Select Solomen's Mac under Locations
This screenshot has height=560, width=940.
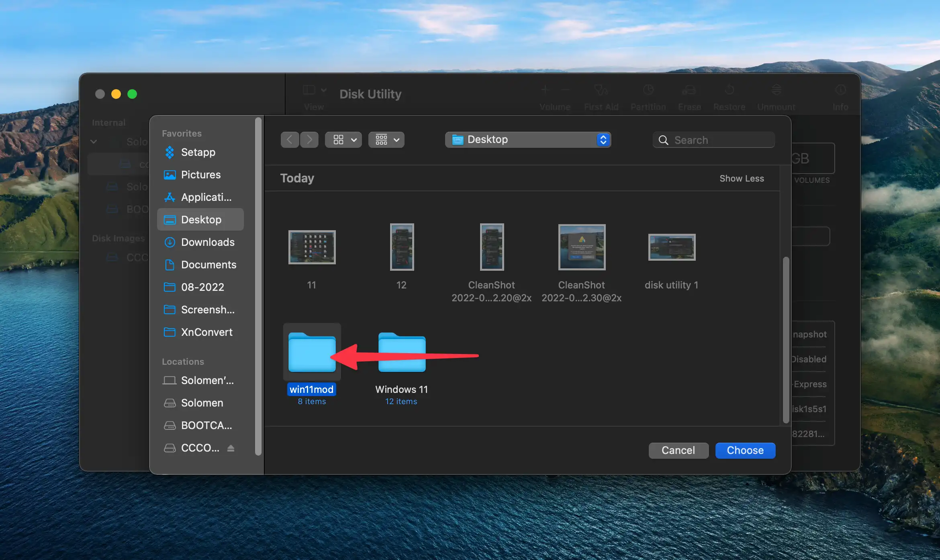[200, 380]
